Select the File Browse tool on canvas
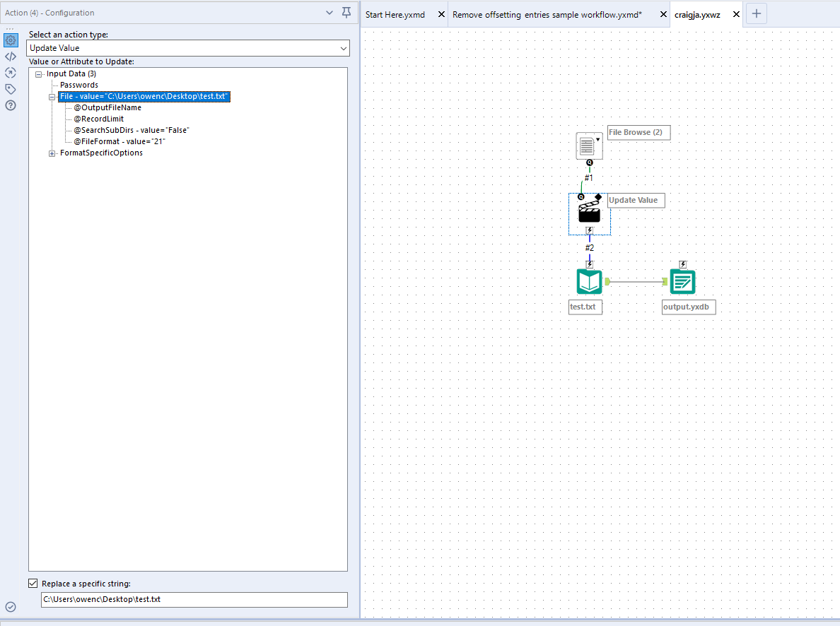840x626 pixels. tap(589, 146)
